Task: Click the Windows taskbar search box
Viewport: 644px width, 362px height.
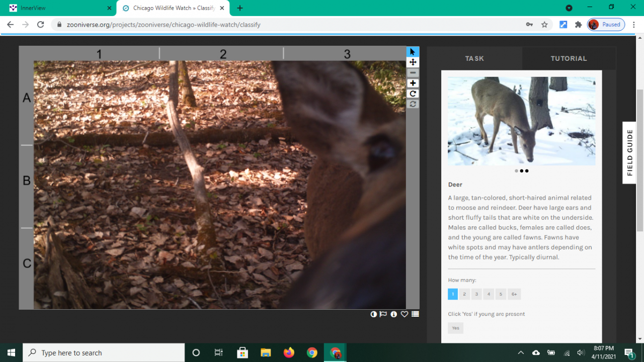Action: click(104, 352)
